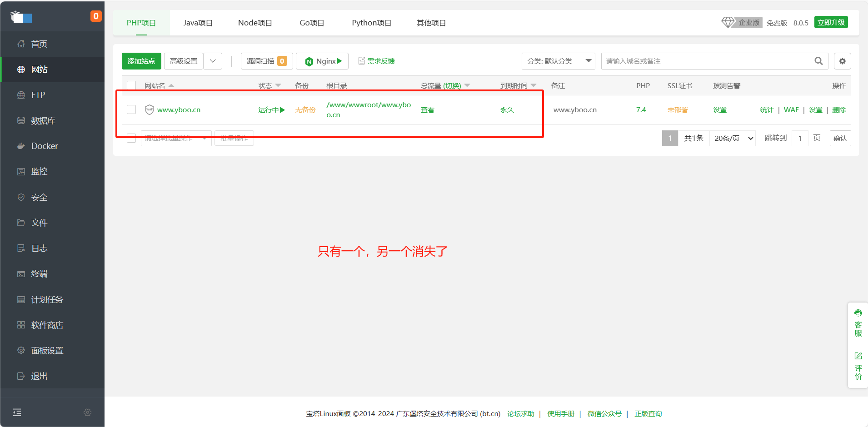This screenshot has height=427, width=868.
Task: Switch to 其他项目 tab
Action: pyautogui.click(x=431, y=23)
